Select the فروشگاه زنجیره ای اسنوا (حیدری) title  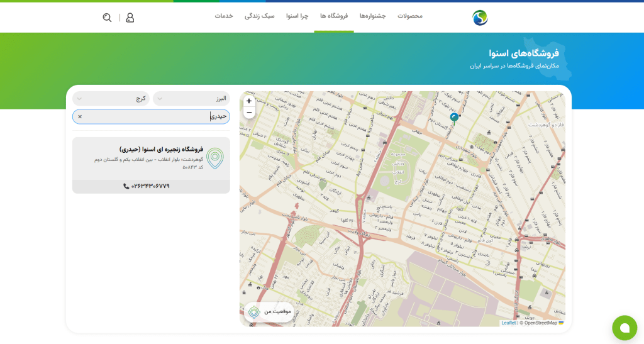pos(161,150)
